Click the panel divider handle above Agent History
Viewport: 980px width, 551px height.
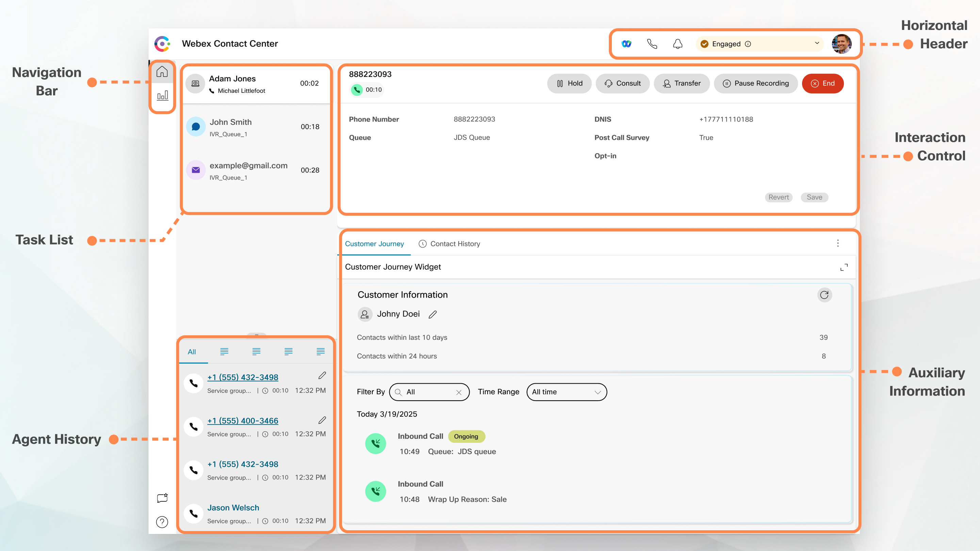pyautogui.click(x=257, y=335)
